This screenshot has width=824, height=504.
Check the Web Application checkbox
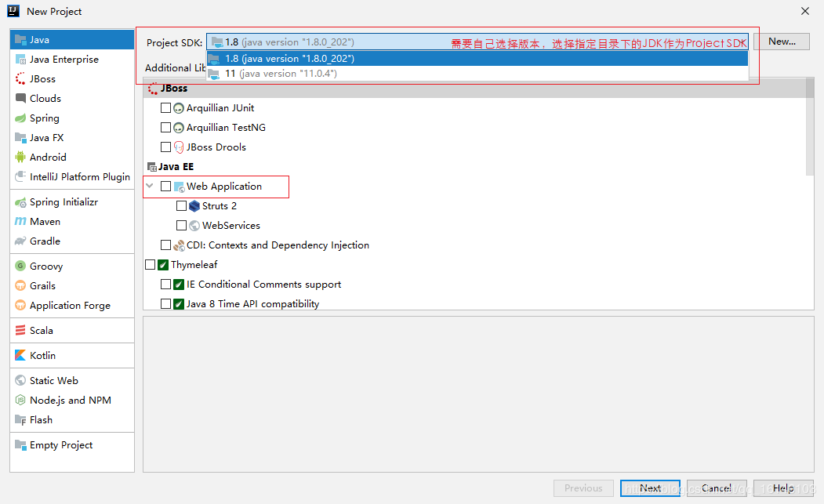pyautogui.click(x=165, y=186)
